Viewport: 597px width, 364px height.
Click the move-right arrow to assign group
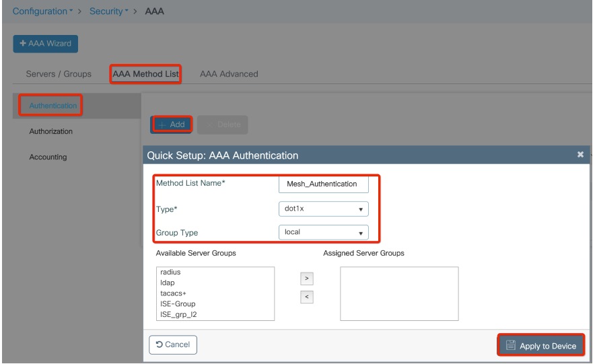point(306,278)
